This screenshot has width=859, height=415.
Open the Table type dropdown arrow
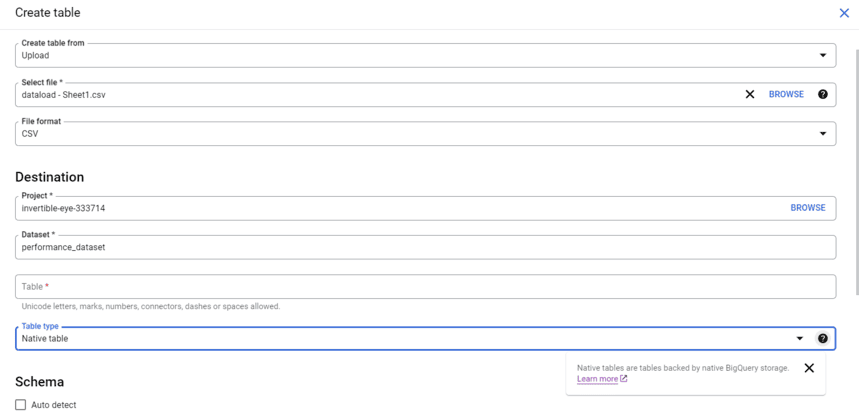[x=800, y=339]
